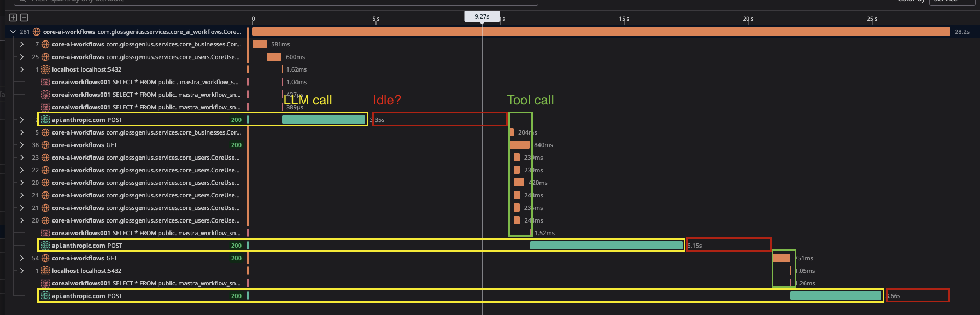
Task: Expand the 54-span core-ai-workflows GET row
Action: pyautogui.click(x=21, y=258)
